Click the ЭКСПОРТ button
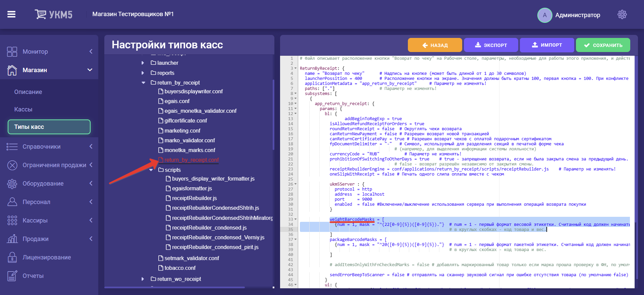Viewport: 644px width, 295px height. pyautogui.click(x=491, y=45)
